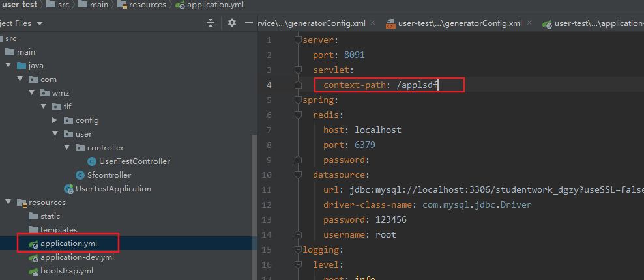Viewport: 644px width, 280px height.
Task: Open the Project Files view dropdown
Action: (x=39, y=24)
